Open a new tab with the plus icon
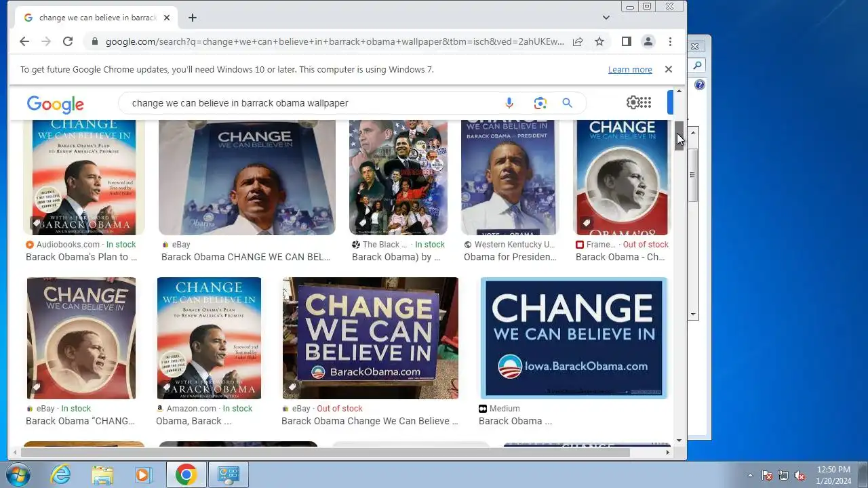The image size is (868, 488). [x=193, y=18]
